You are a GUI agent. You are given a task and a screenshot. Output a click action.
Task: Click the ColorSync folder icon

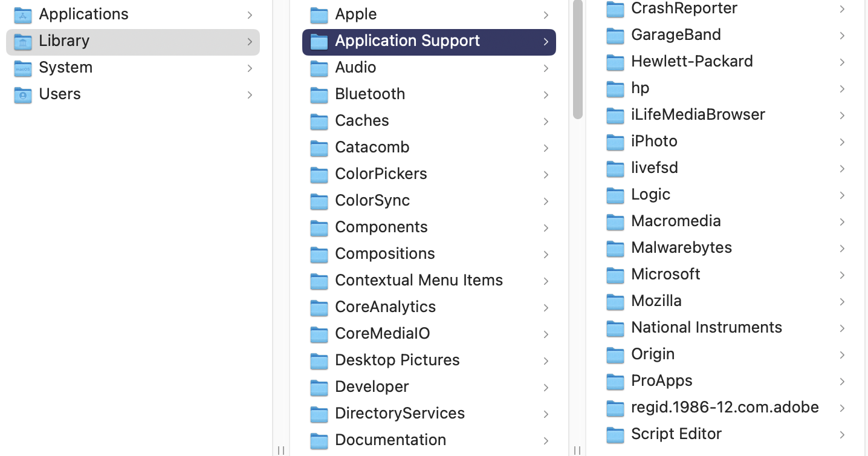(x=319, y=201)
